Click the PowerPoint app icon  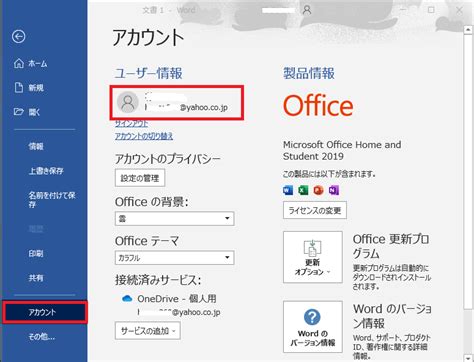318,190
